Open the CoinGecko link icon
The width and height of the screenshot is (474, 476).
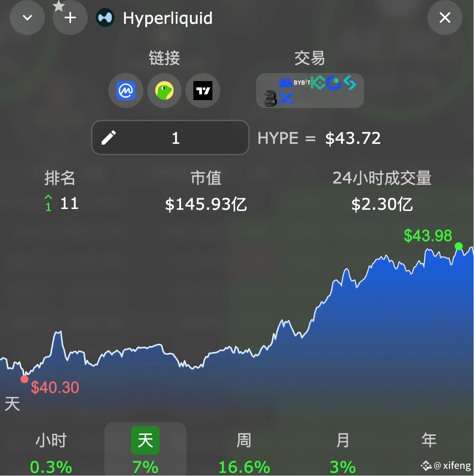click(x=164, y=91)
